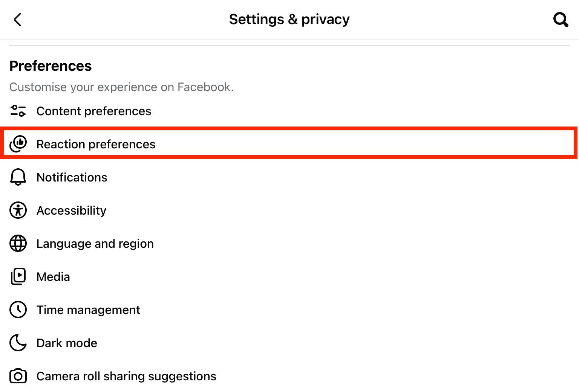Tap the Language and region globe icon
The width and height of the screenshot is (579, 392).
coord(18,243)
